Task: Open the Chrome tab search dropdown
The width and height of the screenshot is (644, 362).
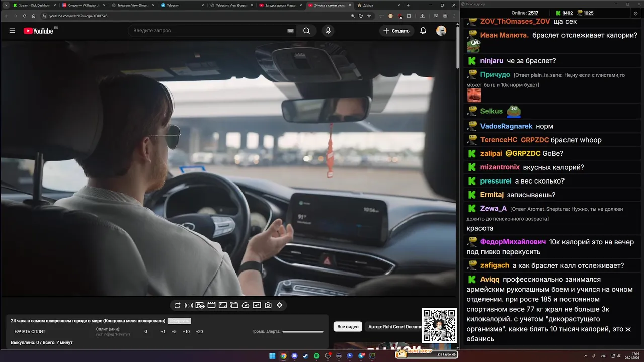Action: 6,5
